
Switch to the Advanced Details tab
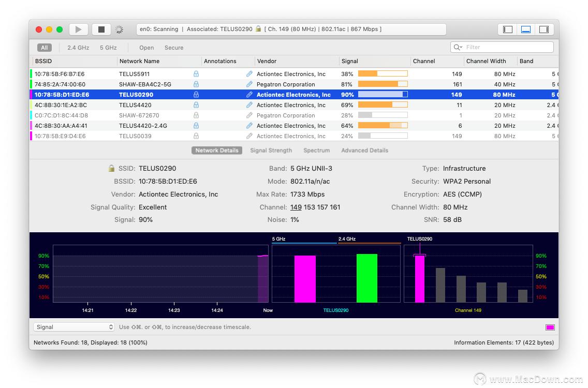pos(364,151)
